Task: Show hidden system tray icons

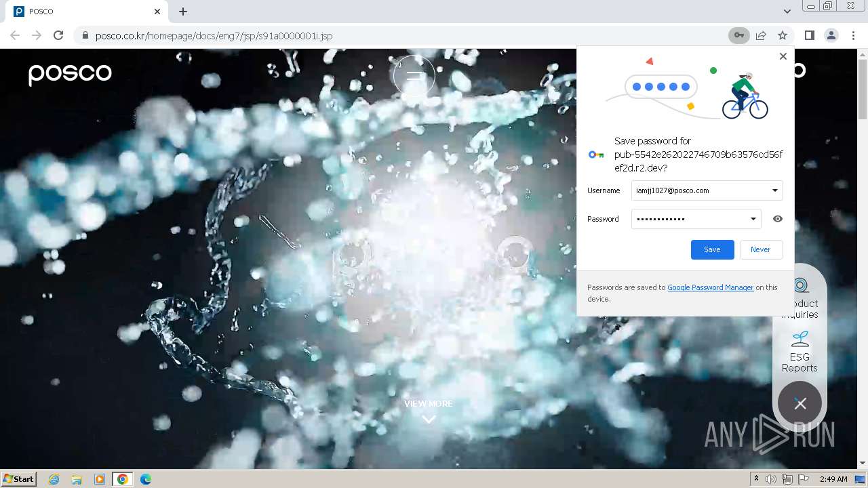Action: pos(756,479)
